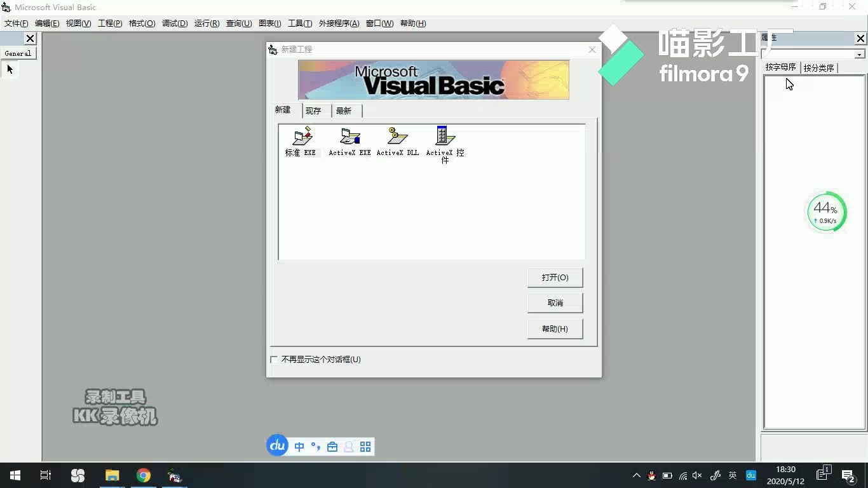Open the 查询(U) menu
The image size is (868, 488).
click(x=239, y=24)
